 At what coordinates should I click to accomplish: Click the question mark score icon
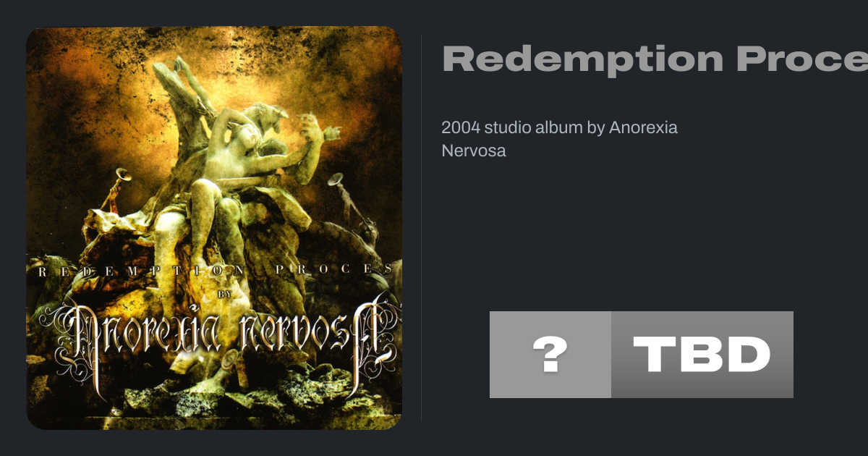pos(550,355)
